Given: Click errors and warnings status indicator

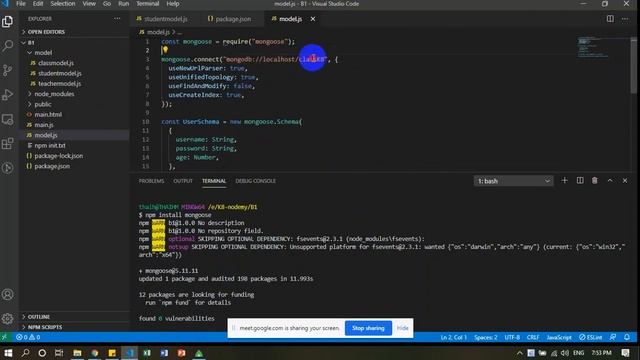Looking at the screenshot, I should coord(28,337).
